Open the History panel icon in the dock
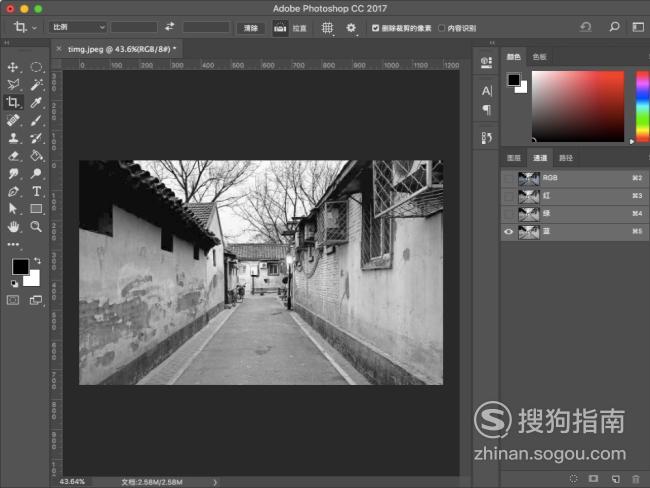 (x=487, y=138)
